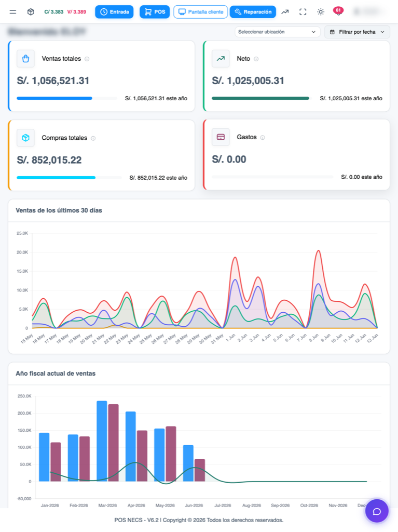Click the shopping bag icon on Ventas totales
This screenshot has width=398, height=532.
pos(26,59)
